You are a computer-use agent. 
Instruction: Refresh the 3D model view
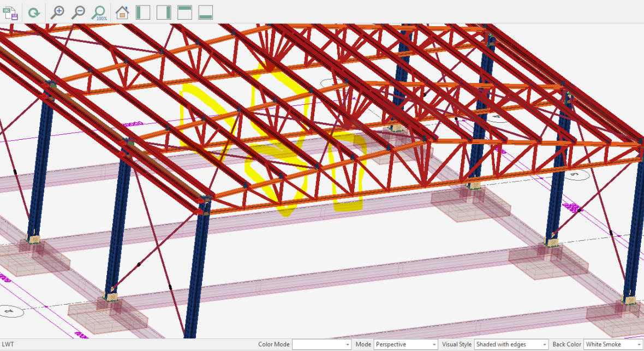pyautogui.click(x=34, y=13)
